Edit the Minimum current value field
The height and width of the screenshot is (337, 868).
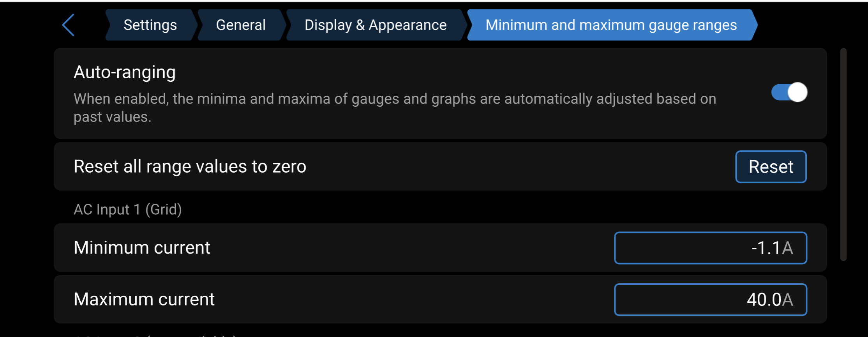point(710,248)
